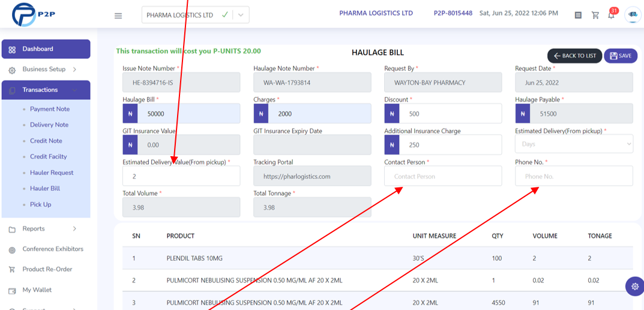Click the Business Setup gear icon

pyautogui.click(x=12, y=70)
